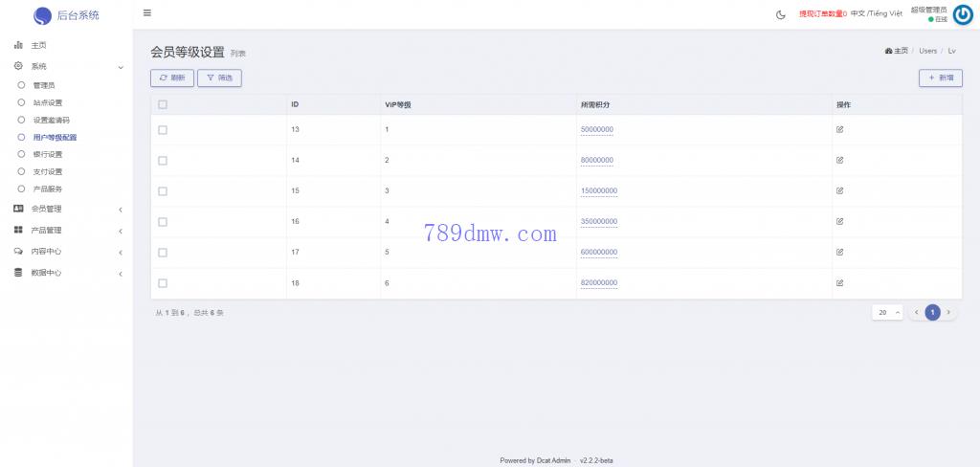Click the 新增 add button
980x467 pixels.
(940, 78)
